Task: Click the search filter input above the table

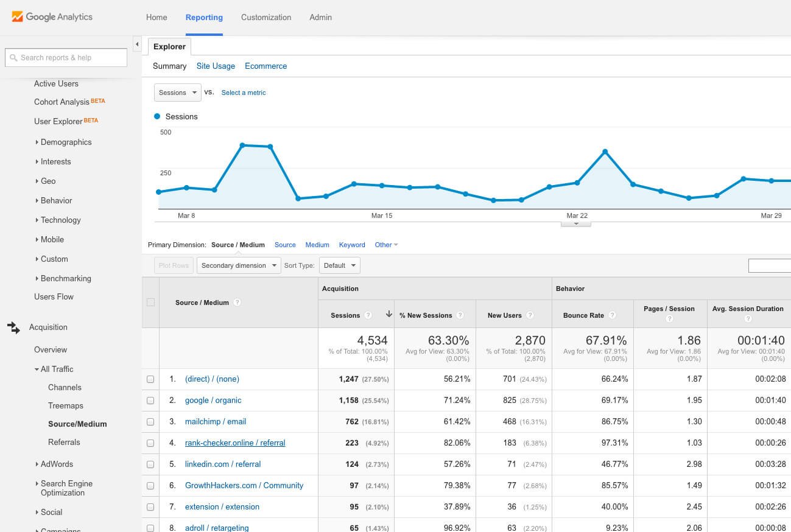Action: point(772,265)
